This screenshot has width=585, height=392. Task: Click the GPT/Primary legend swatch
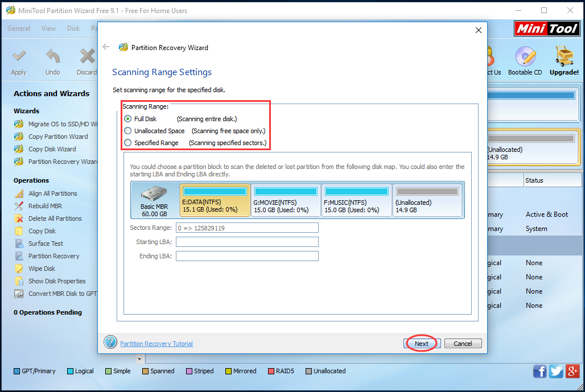tap(17, 372)
